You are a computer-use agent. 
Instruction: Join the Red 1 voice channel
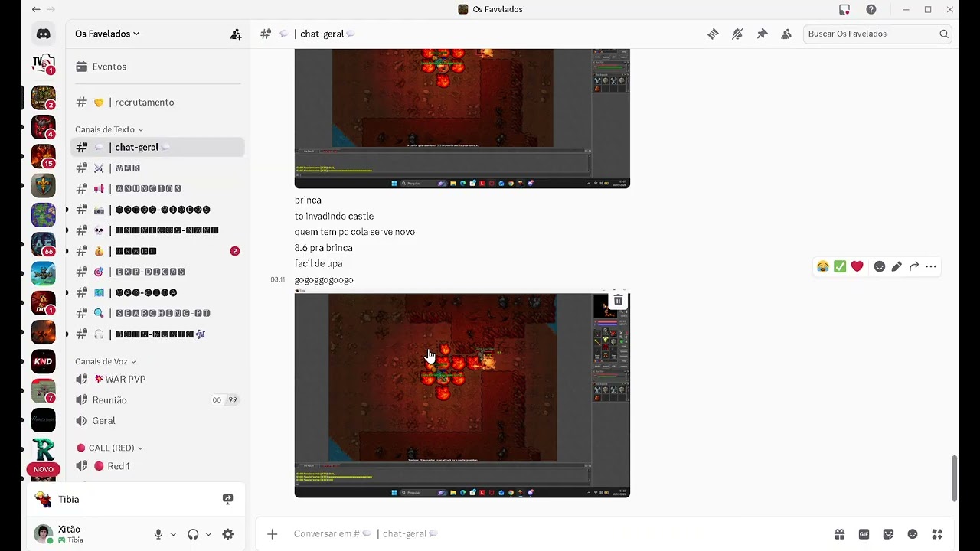click(x=158, y=466)
